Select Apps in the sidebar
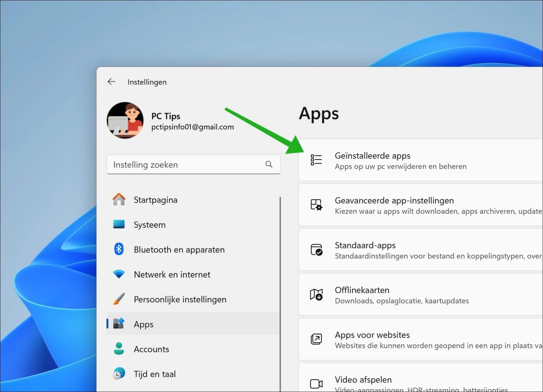 (x=193, y=324)
